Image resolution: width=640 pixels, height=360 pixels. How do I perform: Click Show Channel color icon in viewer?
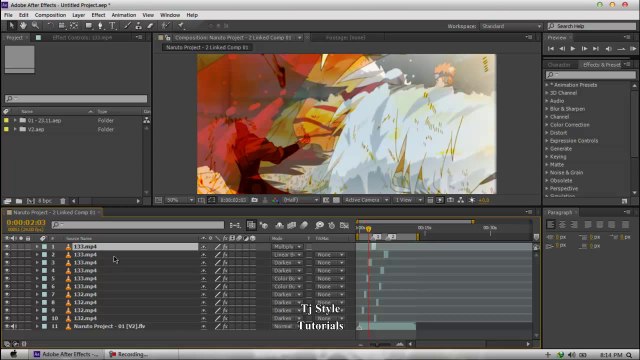pyautogui.click(x=276, y=200)
